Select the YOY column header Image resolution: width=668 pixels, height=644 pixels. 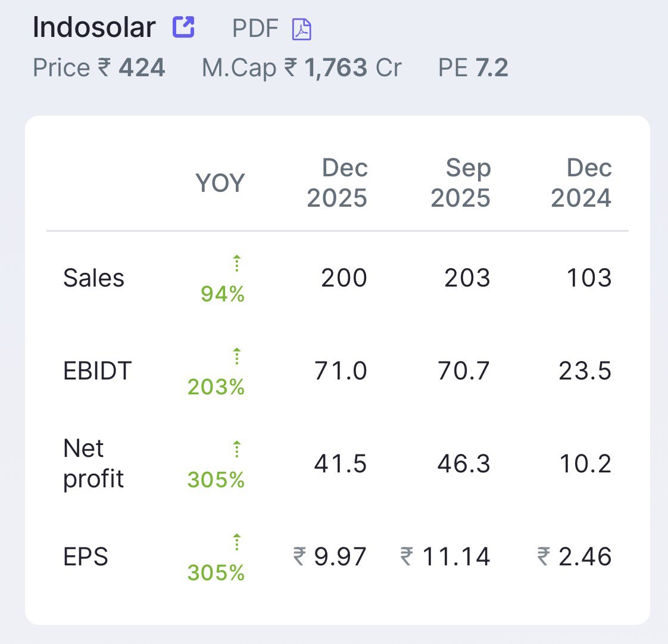220,183
